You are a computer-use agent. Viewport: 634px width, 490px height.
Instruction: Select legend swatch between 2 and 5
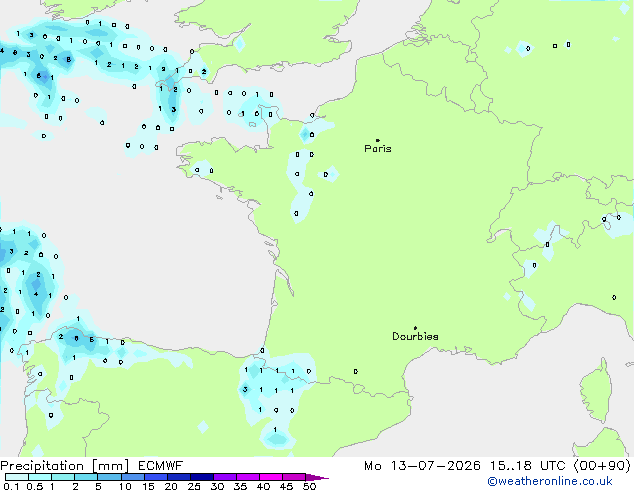coord(86,477)
